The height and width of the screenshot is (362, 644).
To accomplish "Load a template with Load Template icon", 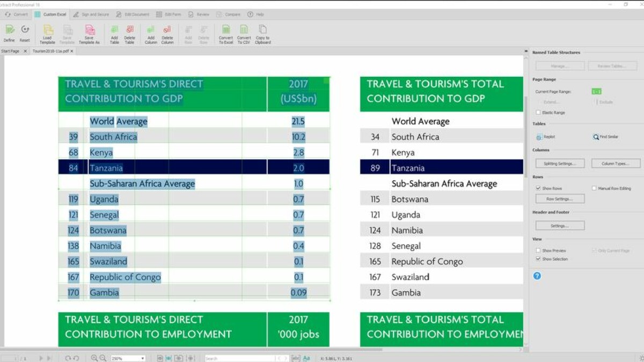I will [48, 31].
